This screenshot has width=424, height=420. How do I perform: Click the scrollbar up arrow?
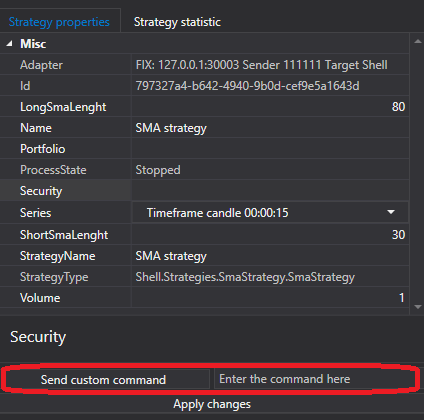tap(418, 42)
